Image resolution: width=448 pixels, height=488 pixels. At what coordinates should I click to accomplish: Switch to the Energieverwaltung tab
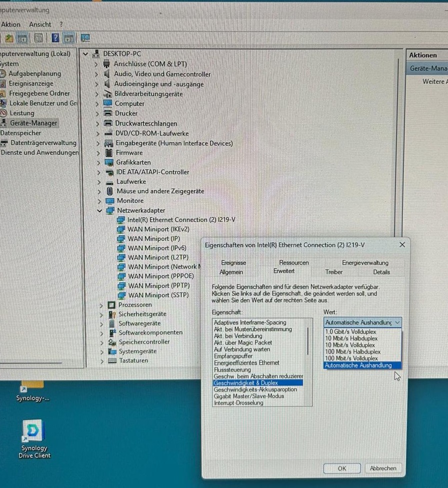tap(365, 263)
